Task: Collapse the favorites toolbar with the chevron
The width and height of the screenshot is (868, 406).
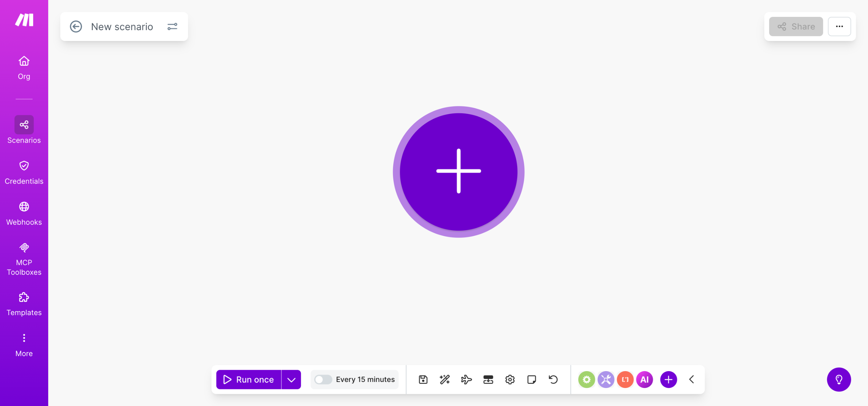Action: click(x=692, y=379)
